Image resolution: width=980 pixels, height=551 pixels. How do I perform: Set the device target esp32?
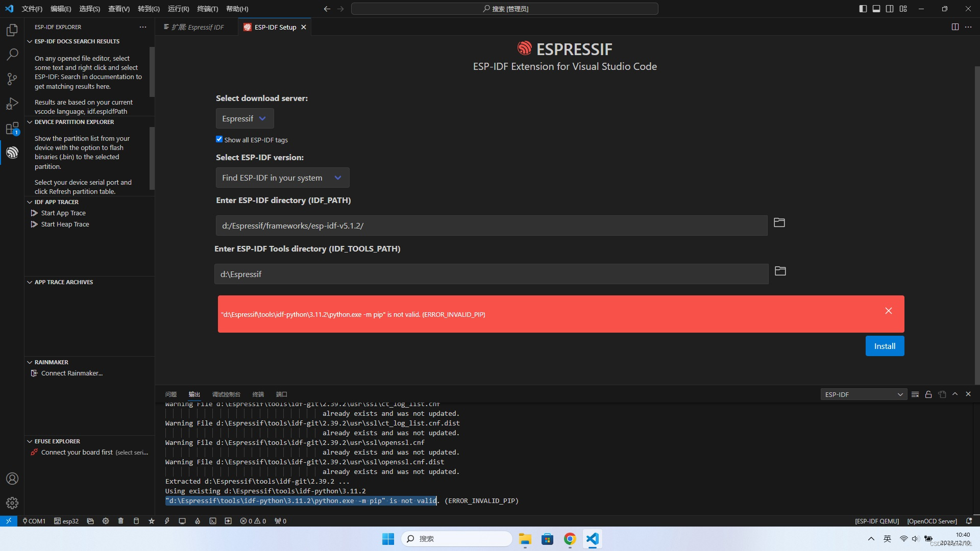pyautogui.click(x=66, y=521)
